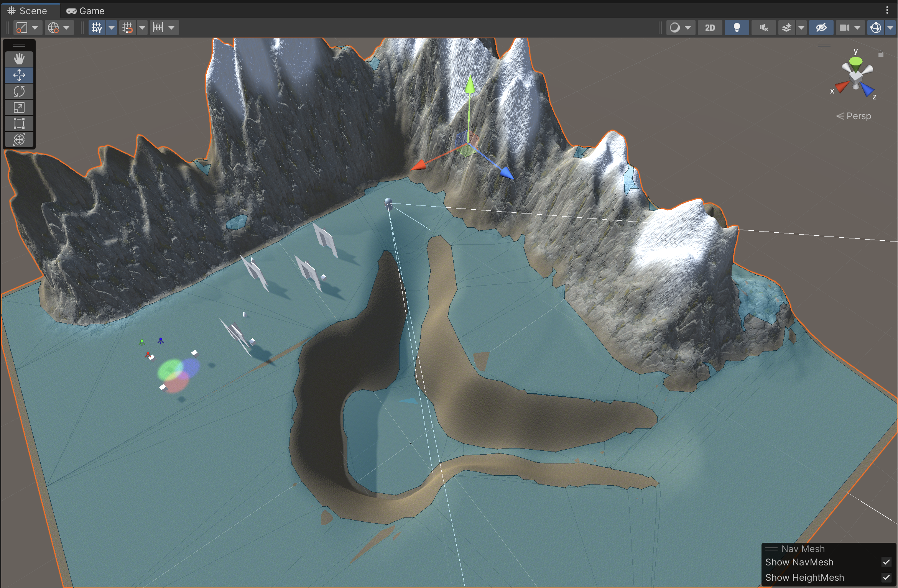Toggle hidden object visibility via the eye icon
898x588 pixels.
[x=821, y=28]
